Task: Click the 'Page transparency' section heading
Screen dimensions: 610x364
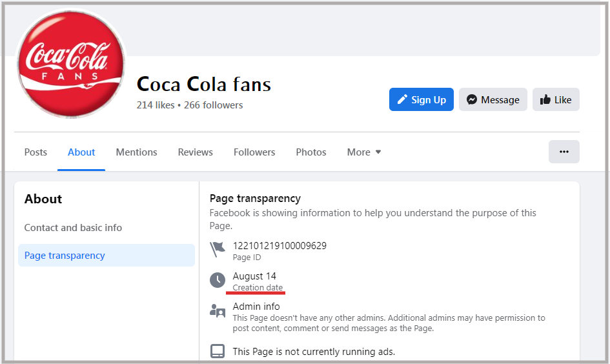Action: (255, 198)
